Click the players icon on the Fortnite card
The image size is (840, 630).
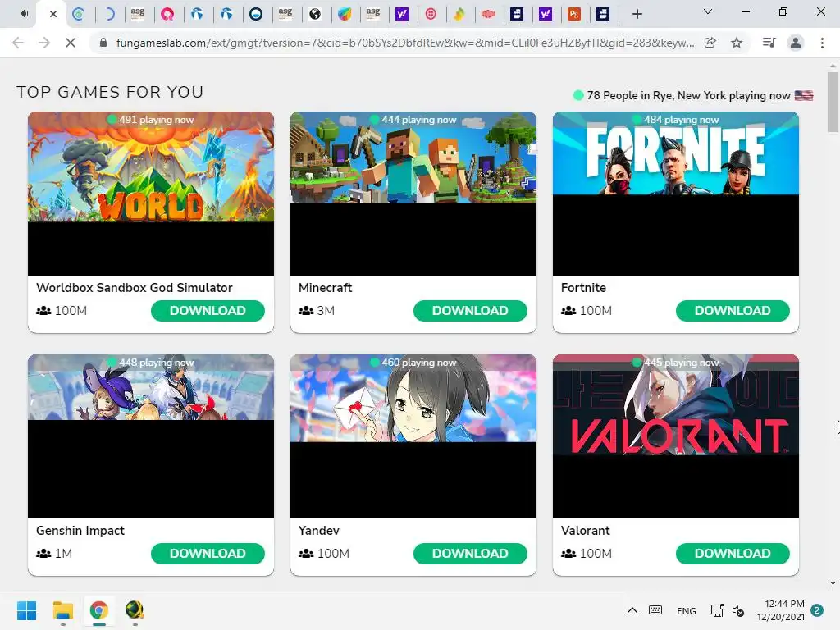pyautogui.click(x=568, y=311)
